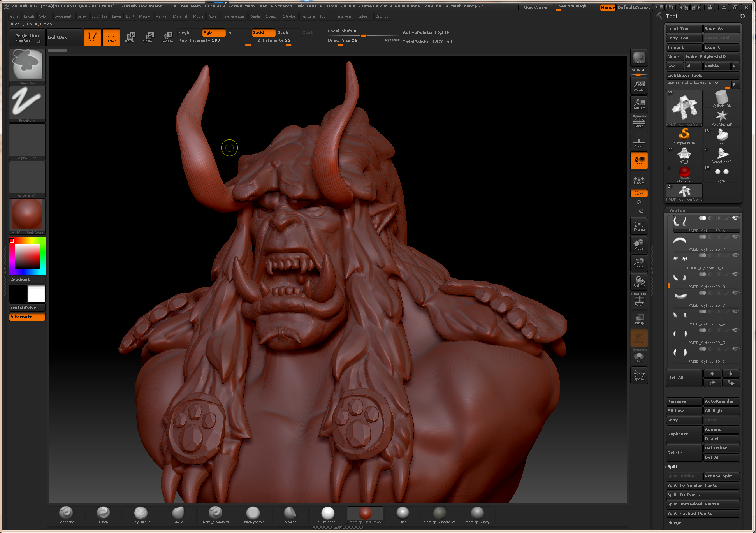Image resolution: width=756 pixels, height=533 pixels.
Task: Expand the Merge section
Action: [x=674, y=522]
